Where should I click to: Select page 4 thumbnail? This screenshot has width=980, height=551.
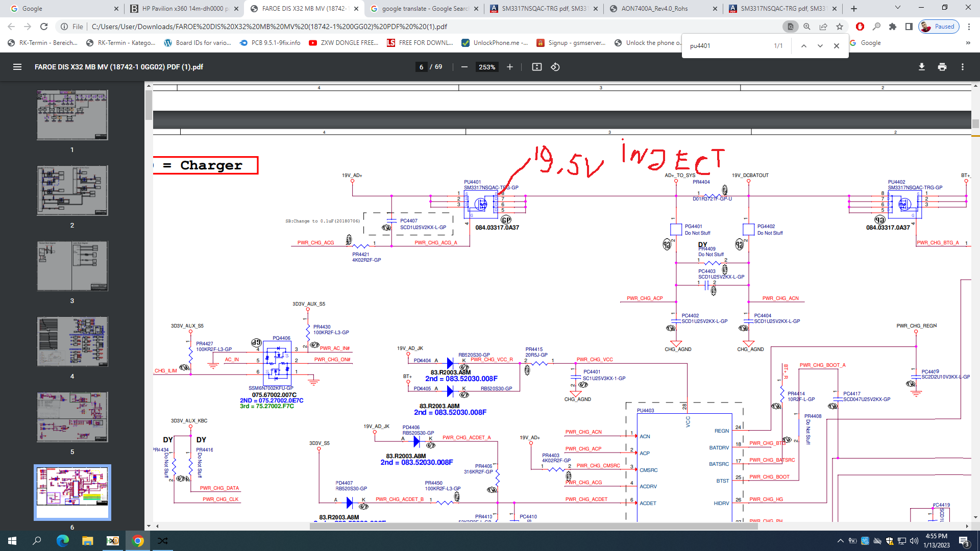tap(72, 341)
